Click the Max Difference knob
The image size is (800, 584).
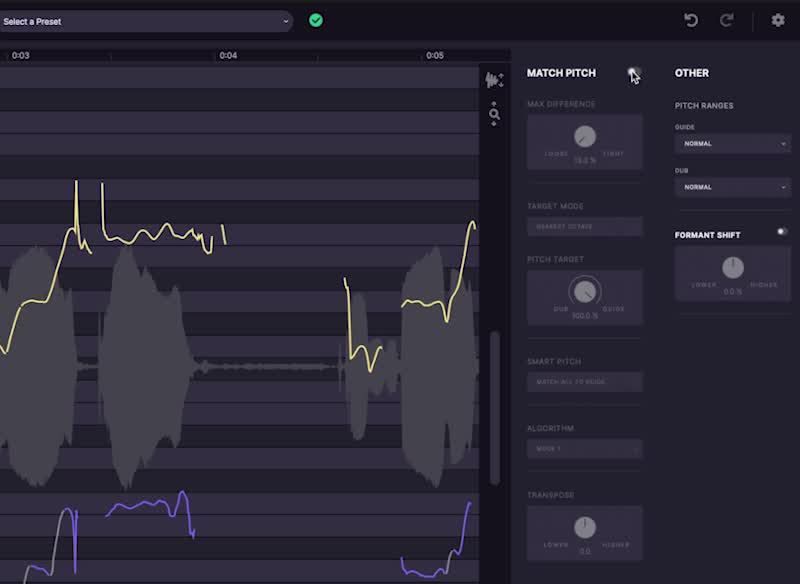[585, 137]
